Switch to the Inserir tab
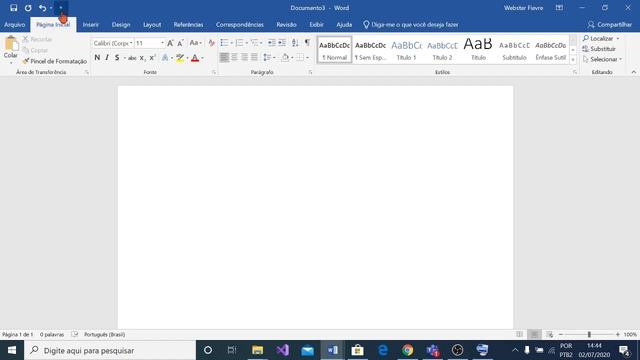Image resolution: width=640 pixels, height=360 pixels. (x=91, y=24)
